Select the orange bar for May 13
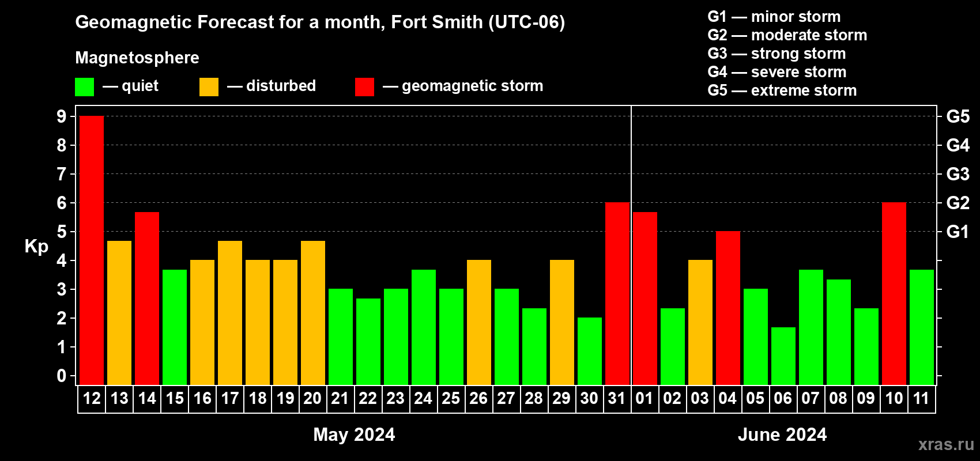This screenshot has height=461, width=980. click(x=119, y=312)
